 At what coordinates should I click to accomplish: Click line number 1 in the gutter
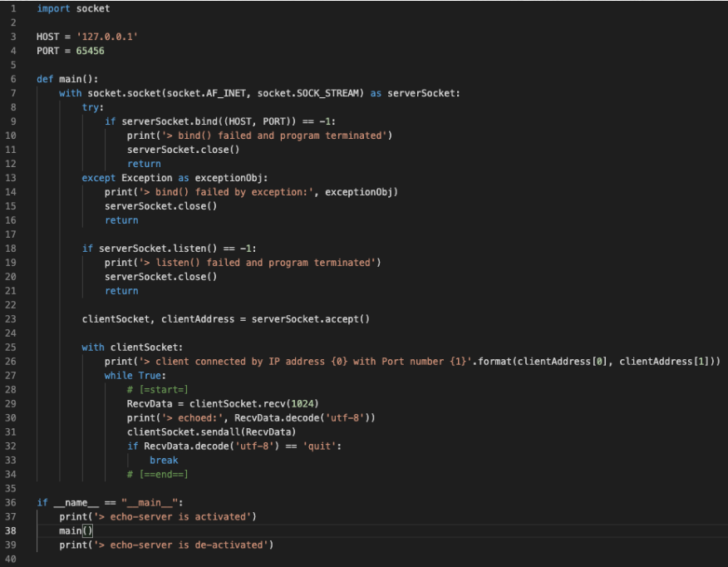pyautogui.click(x=13, y=8)
